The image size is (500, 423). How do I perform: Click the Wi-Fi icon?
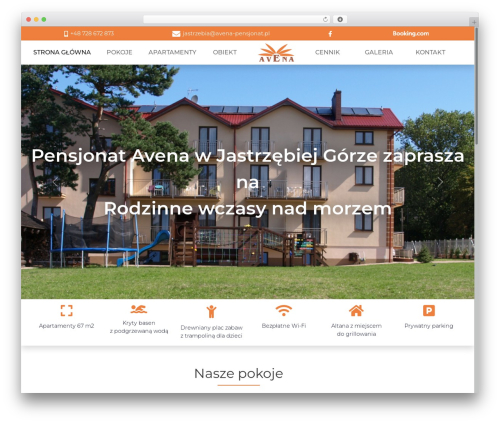click(284, 310)
